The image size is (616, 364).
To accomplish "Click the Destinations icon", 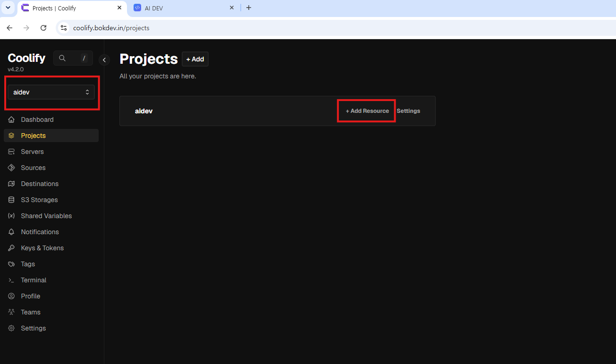I will [x=11, y=184].
